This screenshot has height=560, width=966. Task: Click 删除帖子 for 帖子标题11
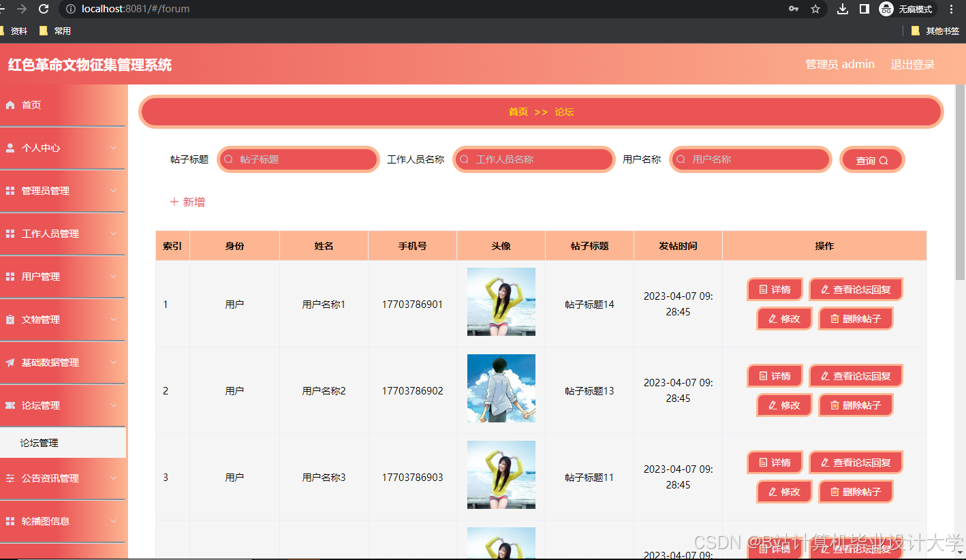[856, 492]
